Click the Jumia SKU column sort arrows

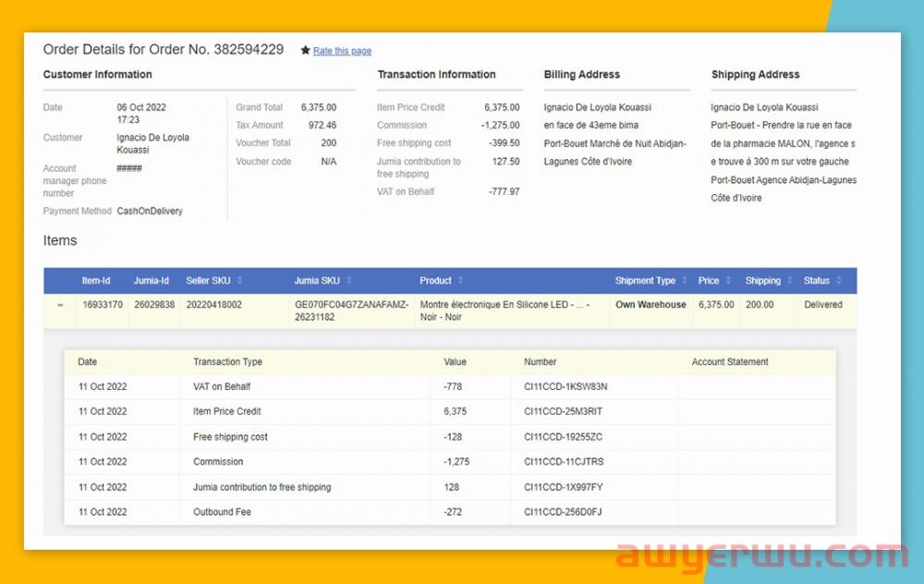[x=349, y=281]
